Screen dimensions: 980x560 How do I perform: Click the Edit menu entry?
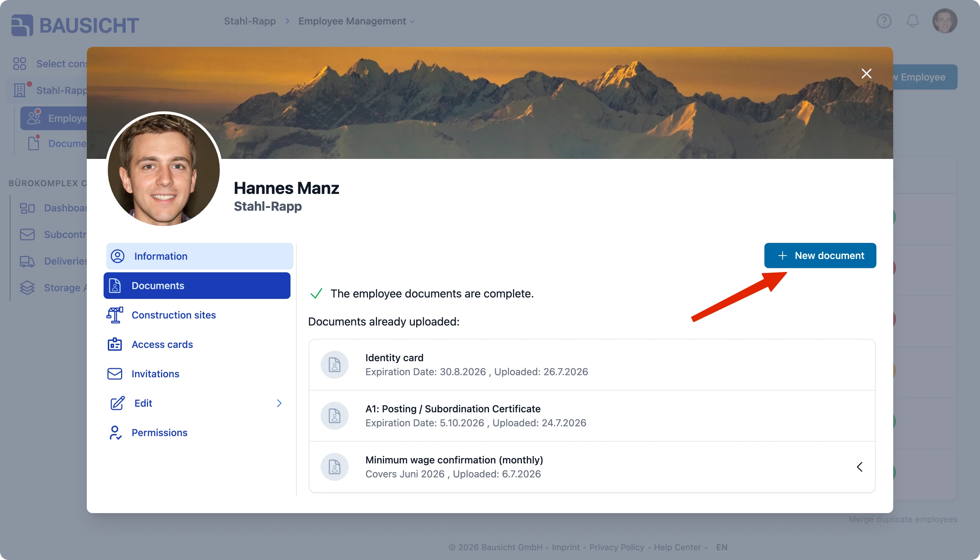click(197, 404)
